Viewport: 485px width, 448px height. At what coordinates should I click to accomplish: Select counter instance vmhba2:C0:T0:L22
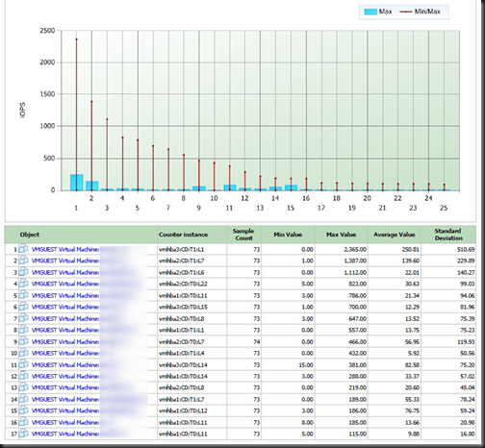pos(183,284)
